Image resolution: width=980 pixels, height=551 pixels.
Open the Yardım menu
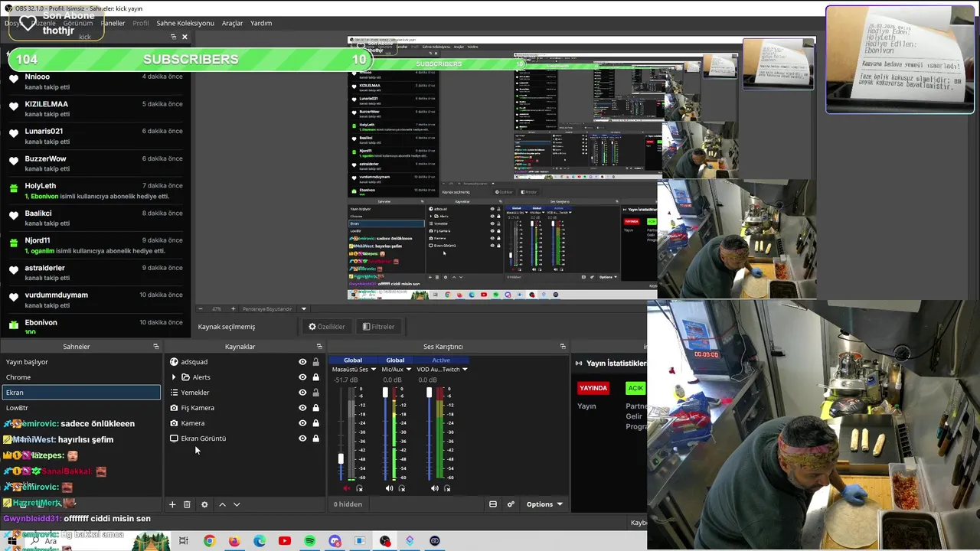[261, 23]
